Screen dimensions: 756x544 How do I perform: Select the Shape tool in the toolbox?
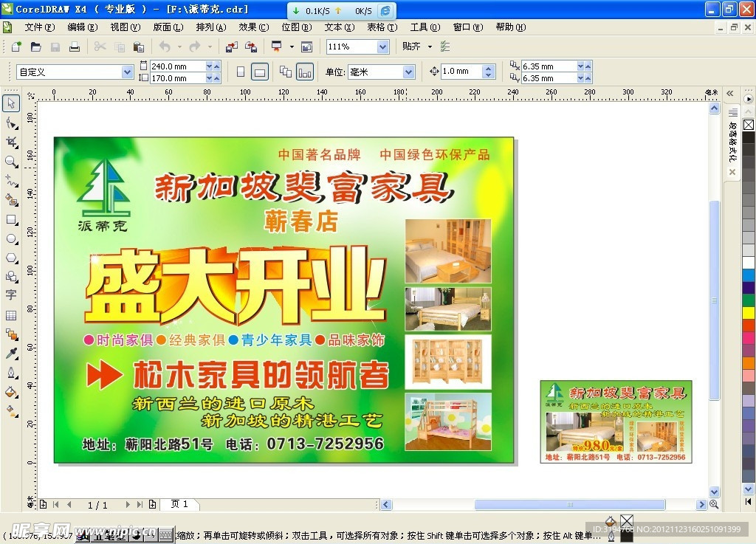10,123
